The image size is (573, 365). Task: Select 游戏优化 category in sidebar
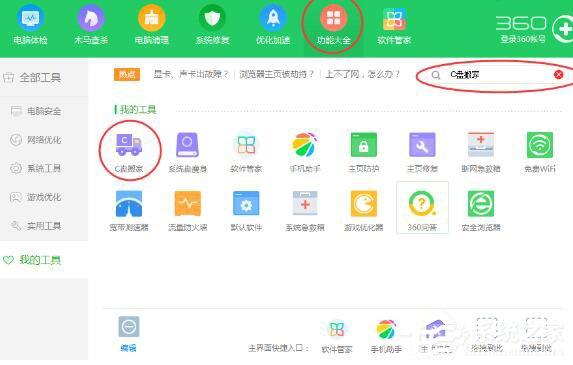(x=36, y=197)
